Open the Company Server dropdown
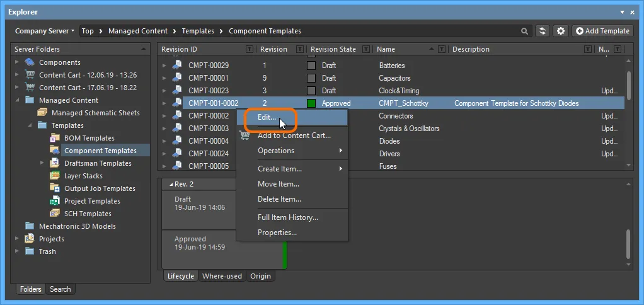The width and height of the screenshot is (644, 305). 45,32
